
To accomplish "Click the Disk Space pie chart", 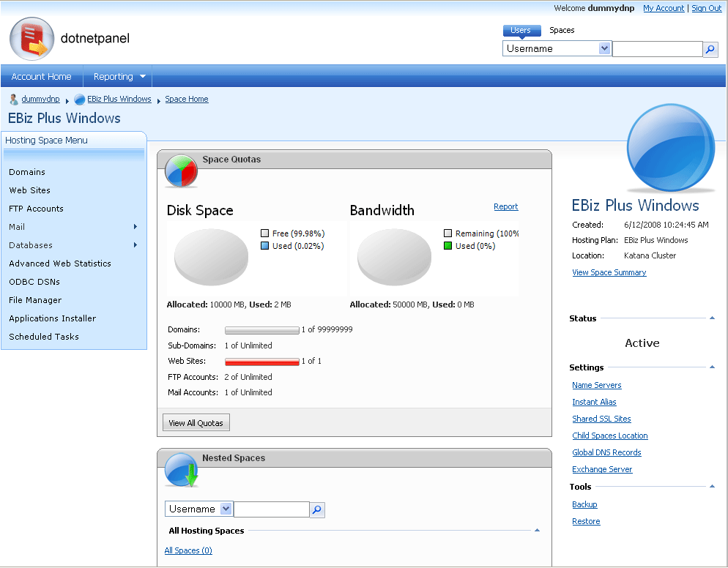I will [x=211, y=257].
